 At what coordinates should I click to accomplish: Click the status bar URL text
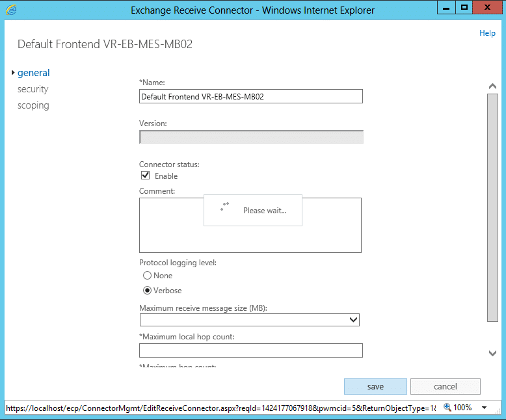click(220, 408)
